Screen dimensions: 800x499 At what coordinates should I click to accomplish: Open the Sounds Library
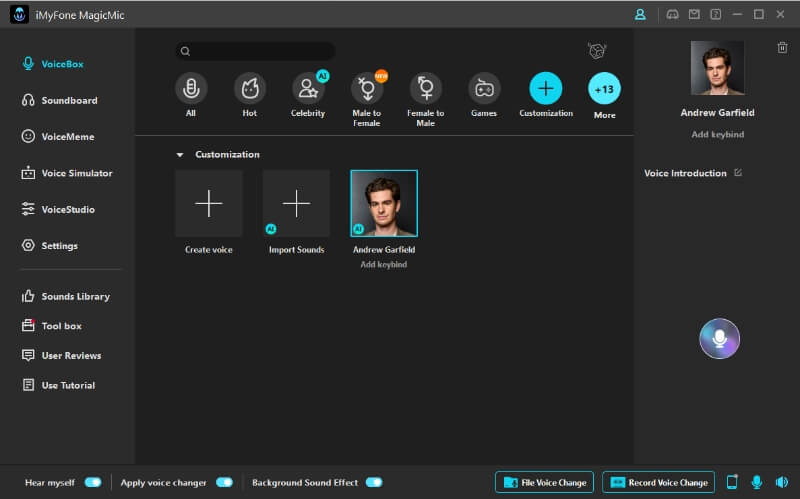coord(66,296)
